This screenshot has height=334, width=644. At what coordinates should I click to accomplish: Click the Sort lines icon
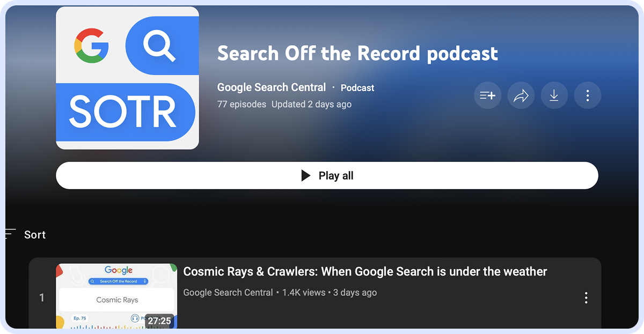(10, 234)
